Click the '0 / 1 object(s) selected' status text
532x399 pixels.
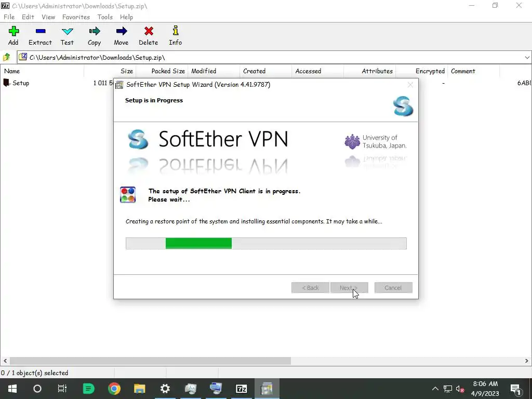(35, 373)
